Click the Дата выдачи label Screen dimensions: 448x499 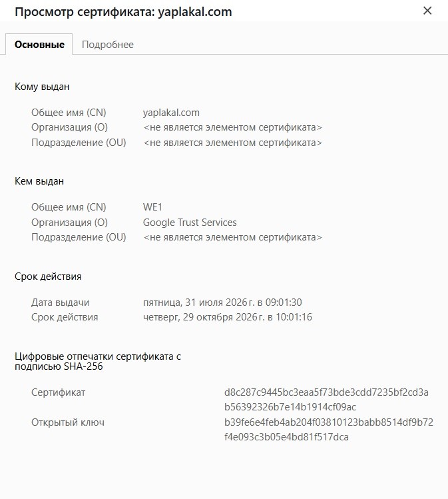tap(60, 302)
